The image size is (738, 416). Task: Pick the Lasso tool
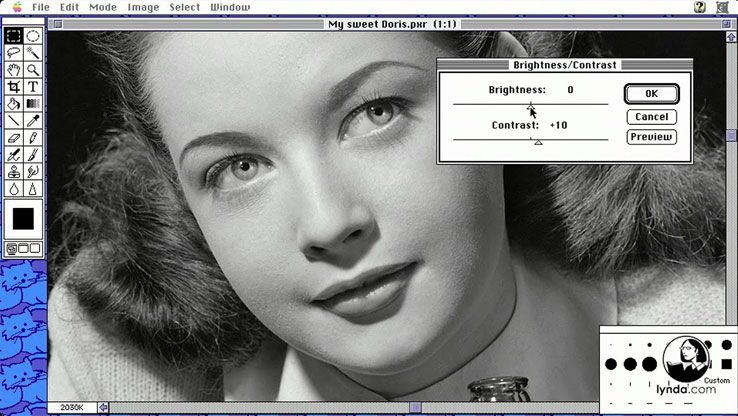pos(14,53)
